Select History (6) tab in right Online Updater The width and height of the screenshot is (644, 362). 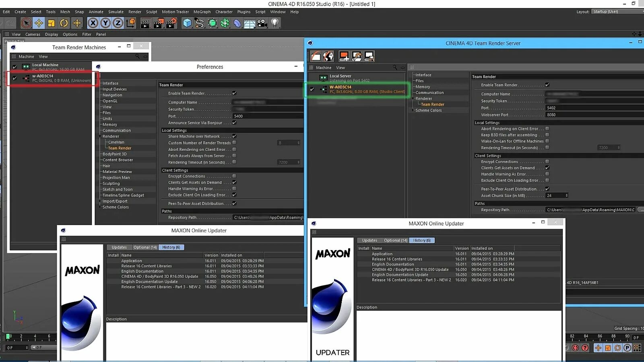[421, 241]
